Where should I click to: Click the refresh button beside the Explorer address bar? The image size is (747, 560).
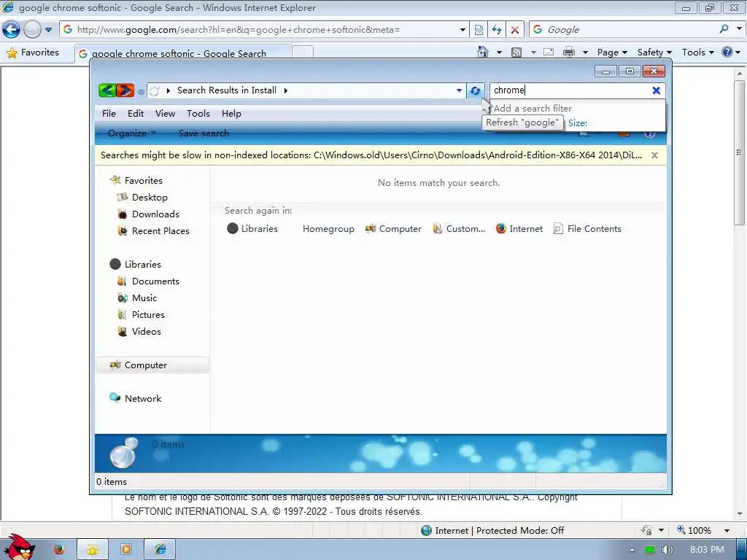point(475,90)
